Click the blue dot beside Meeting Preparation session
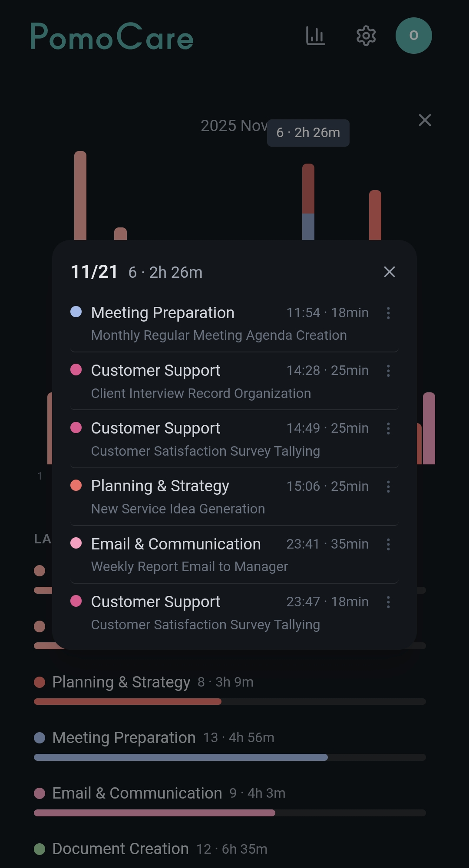Image resolution: width=469 pixels, height=868 pixels. [x=76, y=312]
